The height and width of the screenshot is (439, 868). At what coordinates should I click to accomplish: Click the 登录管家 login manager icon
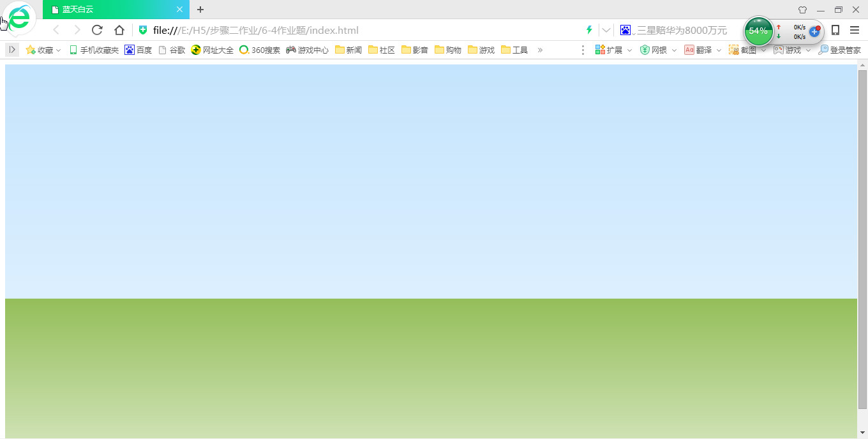tap(839, 50)
